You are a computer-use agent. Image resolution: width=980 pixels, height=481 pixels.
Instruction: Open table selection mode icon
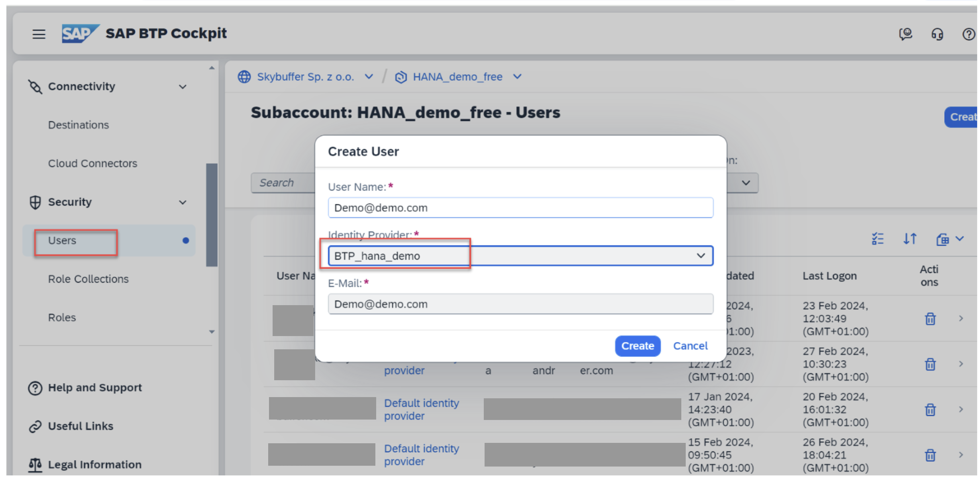point(878,239)
